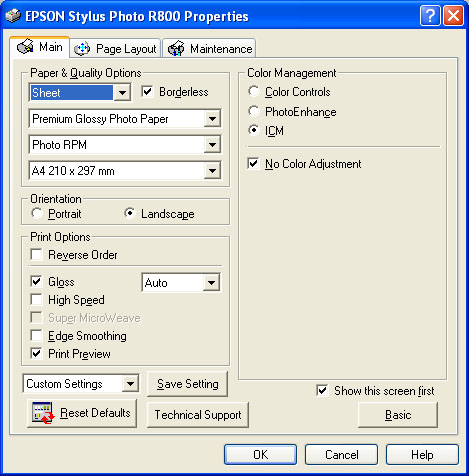Open the Photo RPM quality dropdown
The width and height of the screenshot is (469, 476).
coord(212,145)
